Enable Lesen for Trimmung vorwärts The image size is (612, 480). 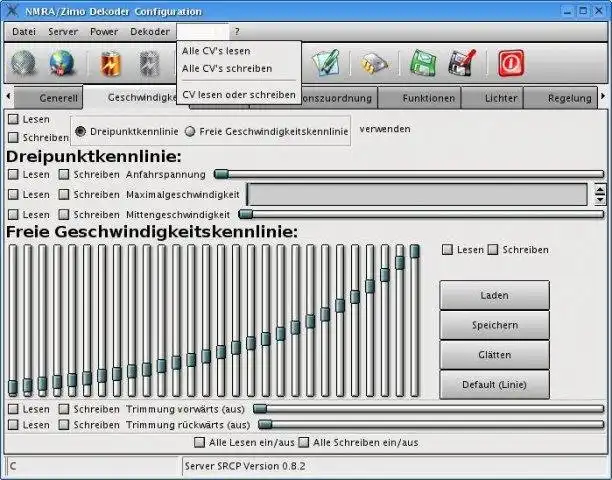pos(13,409)
